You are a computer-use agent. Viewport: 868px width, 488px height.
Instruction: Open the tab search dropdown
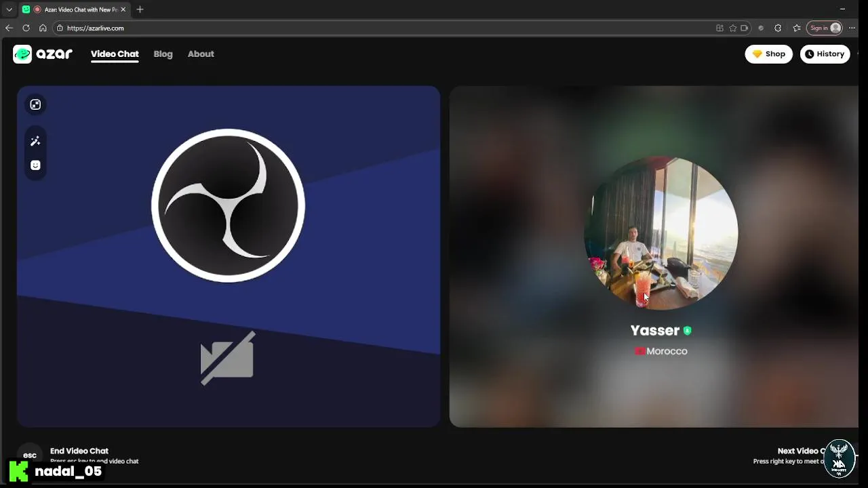pos(9,9)
